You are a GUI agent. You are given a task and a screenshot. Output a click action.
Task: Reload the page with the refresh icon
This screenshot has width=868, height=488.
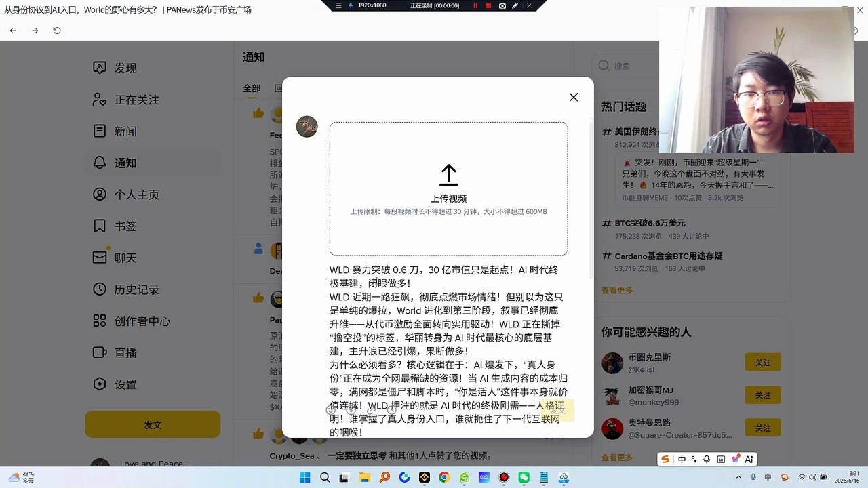[x=57, y=30]
